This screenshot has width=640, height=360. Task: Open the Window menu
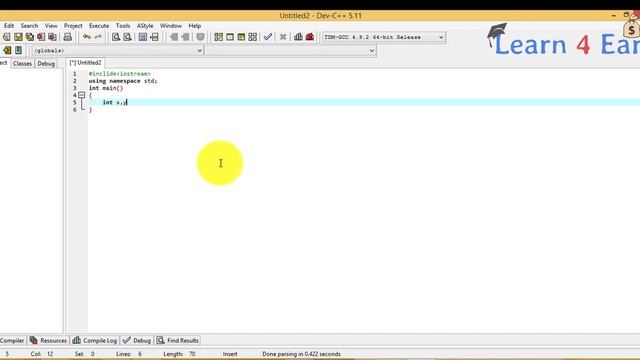pos(171,26)
